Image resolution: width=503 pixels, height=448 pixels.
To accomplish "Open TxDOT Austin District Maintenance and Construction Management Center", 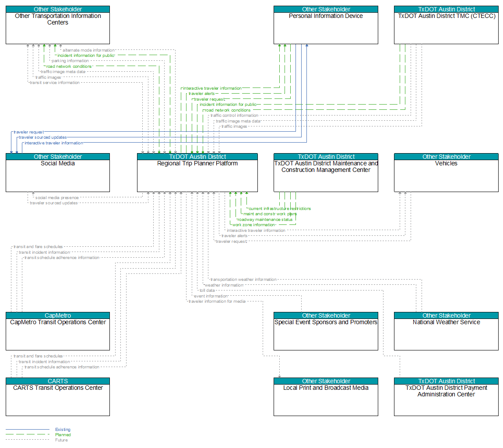I will tap(326, 172).
